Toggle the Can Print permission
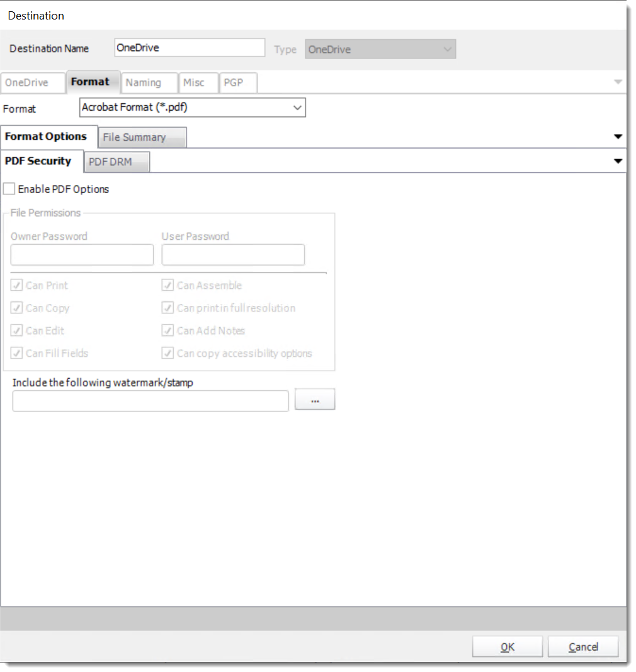The height and width of the screenshot is (672, 636). (16, 285)
